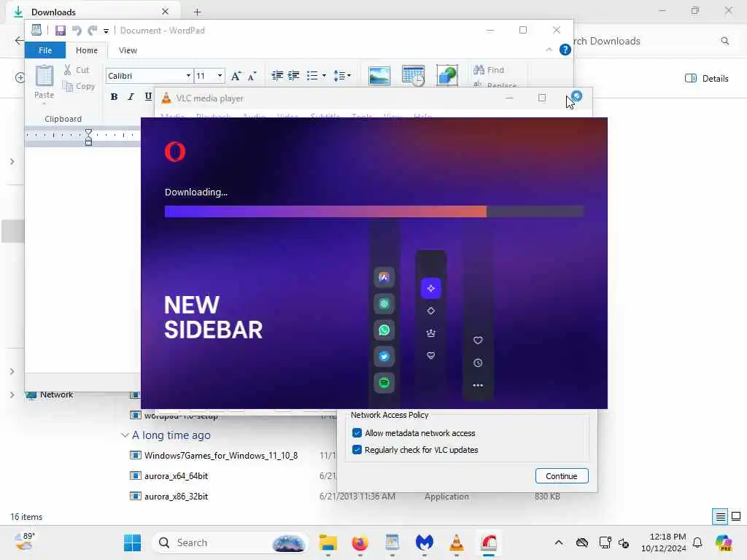Click Cut in the Clipboard group
The width and height of the screenshot is (747, 560).
[x=77, y=69]
